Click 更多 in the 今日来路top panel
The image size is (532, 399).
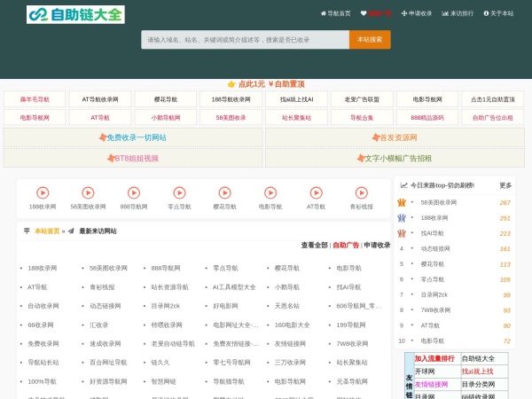[505, 185]
